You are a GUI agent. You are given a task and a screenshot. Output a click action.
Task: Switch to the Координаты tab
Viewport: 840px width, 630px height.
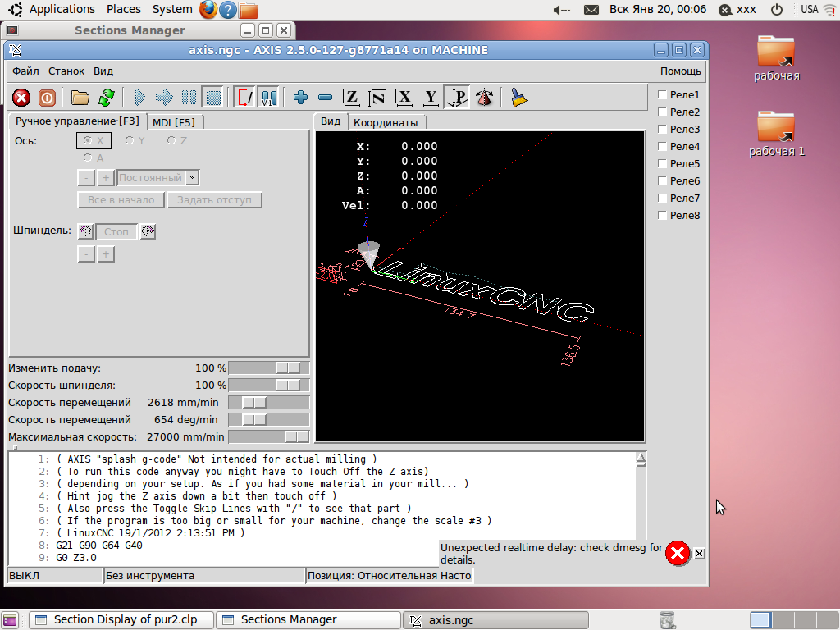click(386, 123)
